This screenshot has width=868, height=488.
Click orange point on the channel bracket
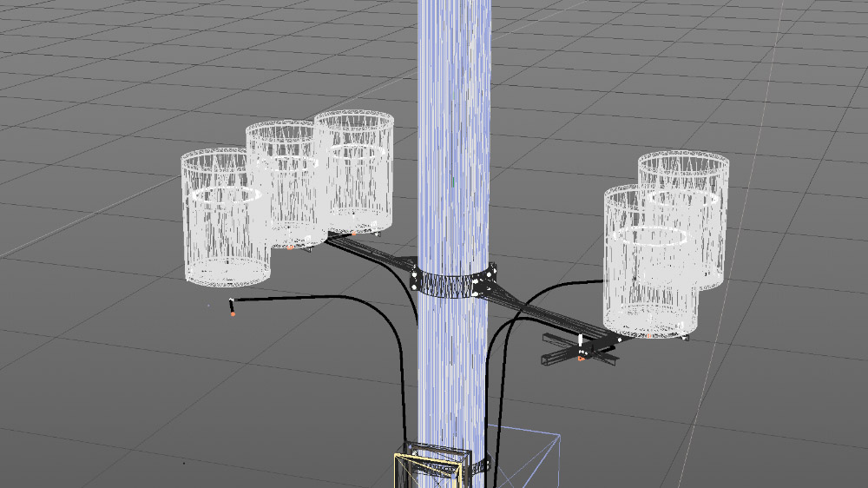[580, 358]
